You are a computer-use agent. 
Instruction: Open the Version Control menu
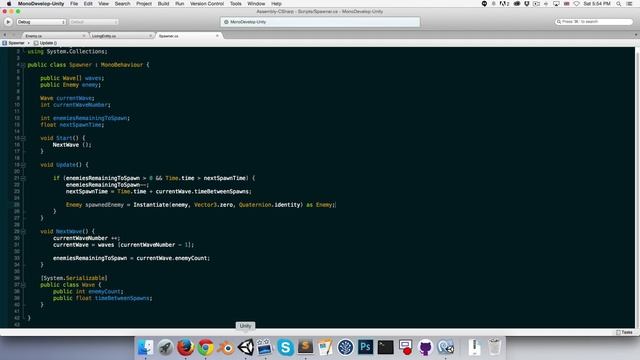point(207,4)
